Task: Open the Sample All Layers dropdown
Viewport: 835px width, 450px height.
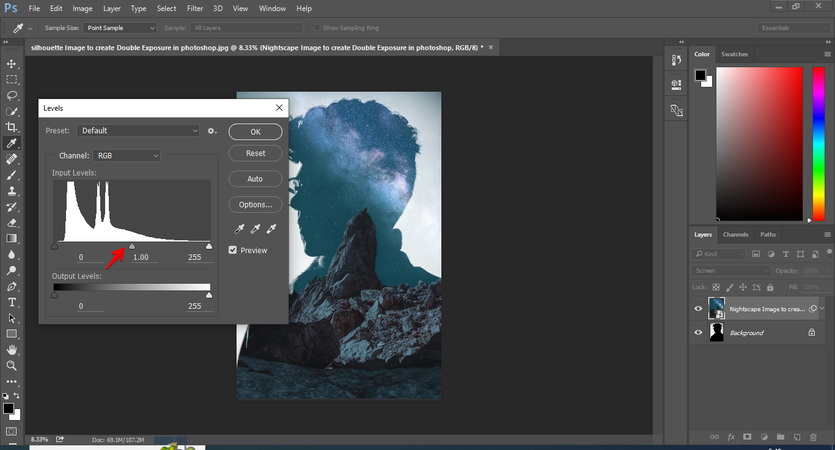Action: pos(246,28)
